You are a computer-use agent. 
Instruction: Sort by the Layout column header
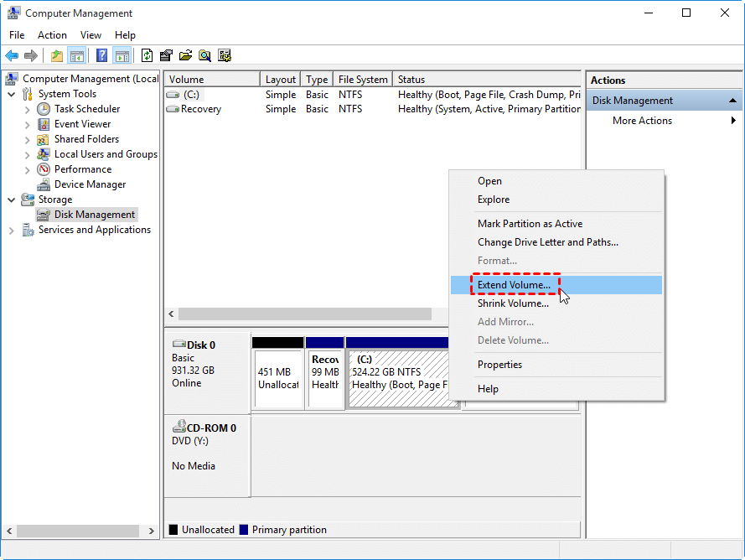(x=281, y=80)
